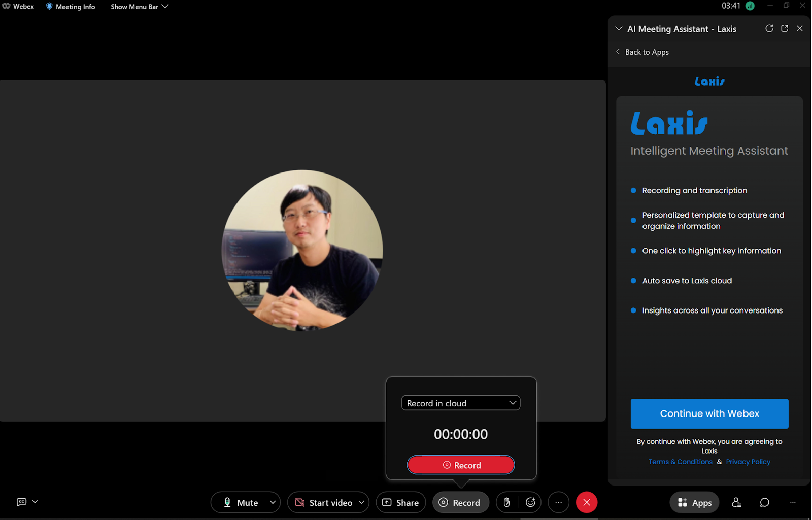Toggle the Apps panel button
The width and height of the screenshot is (812, 520).
point(695,502)
